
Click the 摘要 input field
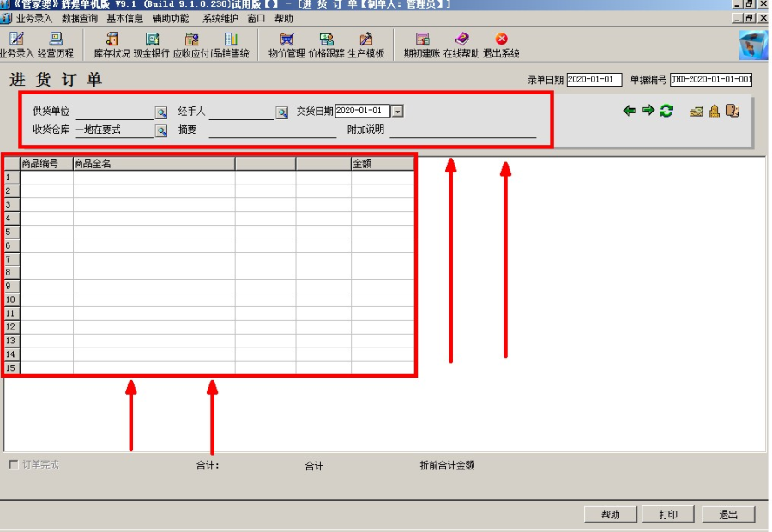(273, 131)
